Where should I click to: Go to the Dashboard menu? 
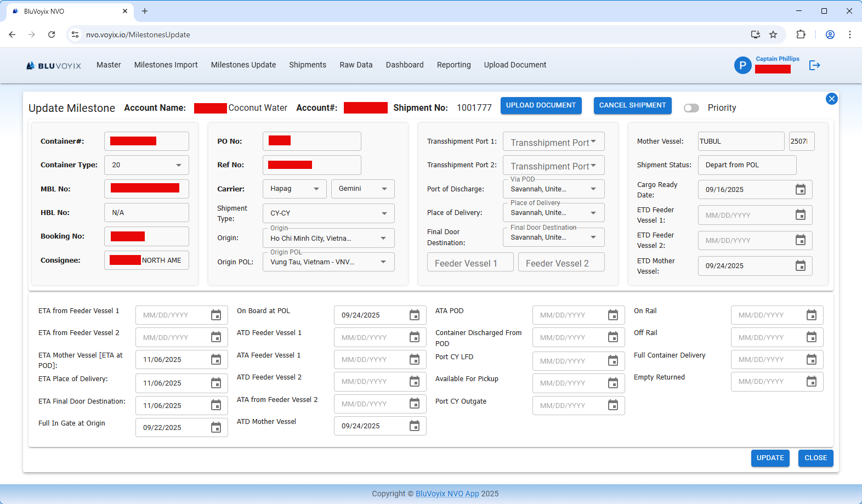(404, 65)
